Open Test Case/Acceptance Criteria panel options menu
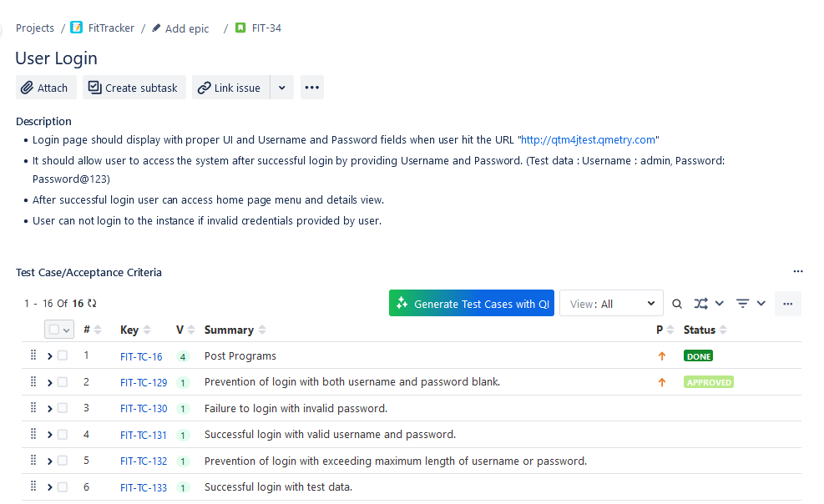Screen dimensions: 824x504 pyautogui.click(x=797, y=272)
